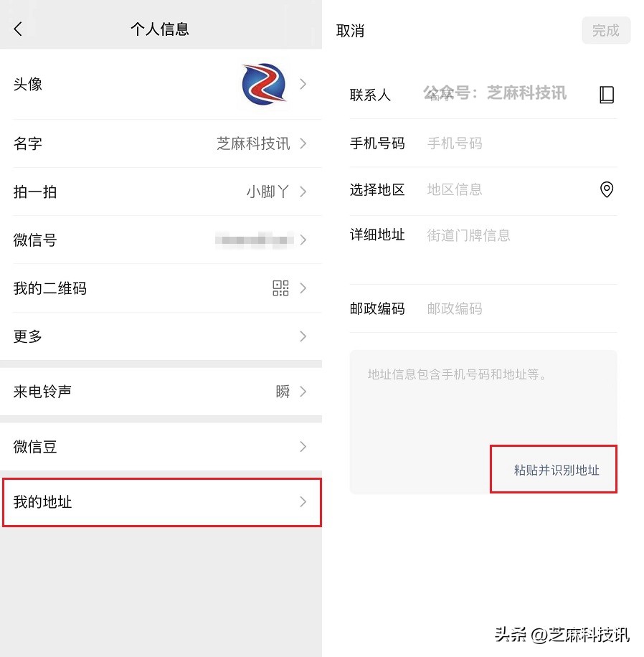Open the 来电铃声 setting row
The height and width of the screenshot is (657, 644).
point(161,392)
